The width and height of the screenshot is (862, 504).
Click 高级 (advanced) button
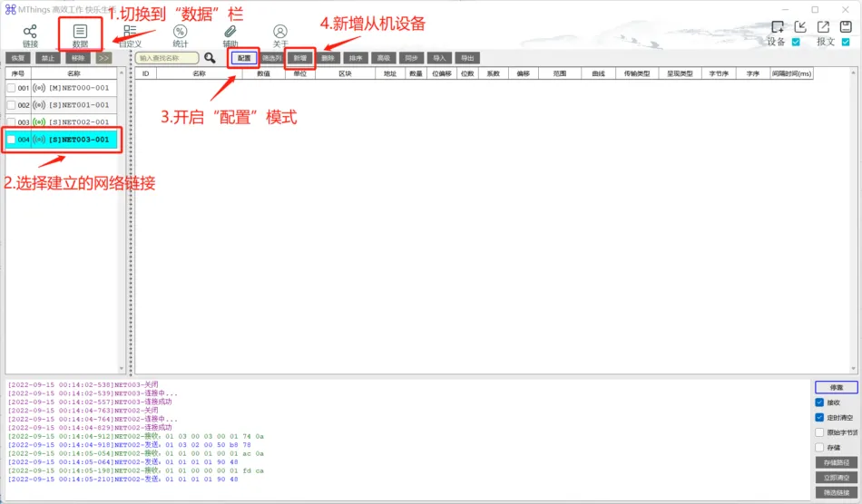click(x=384, y=58)
